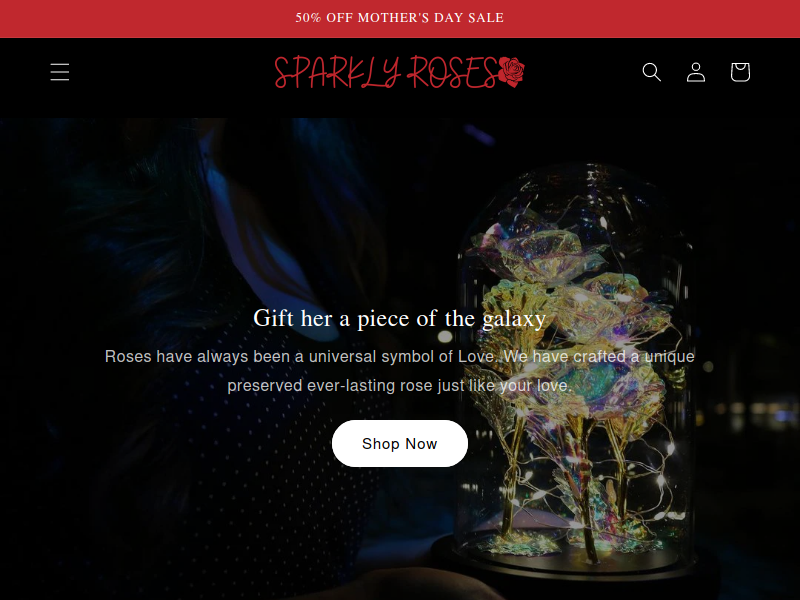This screenshot has width=800, height=600.
Task: Click the "preserved ever-lasting rose" text line
Action: click(399, 385)
